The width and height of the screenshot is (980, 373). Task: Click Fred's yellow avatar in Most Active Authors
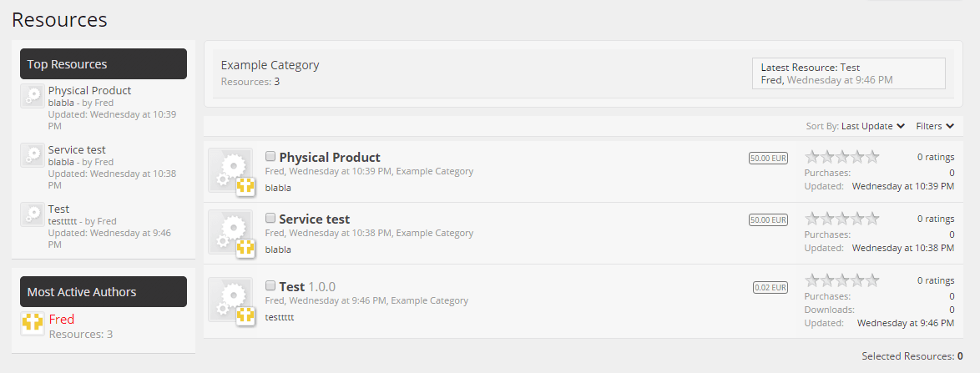pos(33,324)
